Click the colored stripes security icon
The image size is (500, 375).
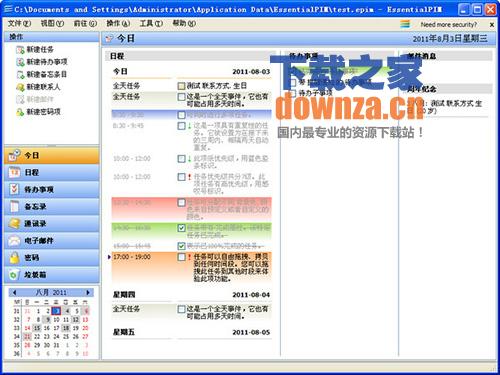(405, 24)
